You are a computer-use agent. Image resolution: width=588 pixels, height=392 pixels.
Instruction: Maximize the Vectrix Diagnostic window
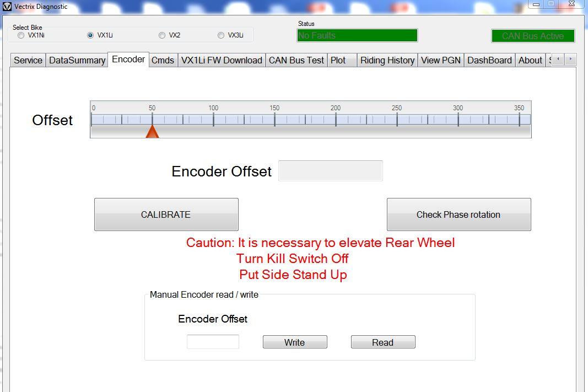click(551, 4)
